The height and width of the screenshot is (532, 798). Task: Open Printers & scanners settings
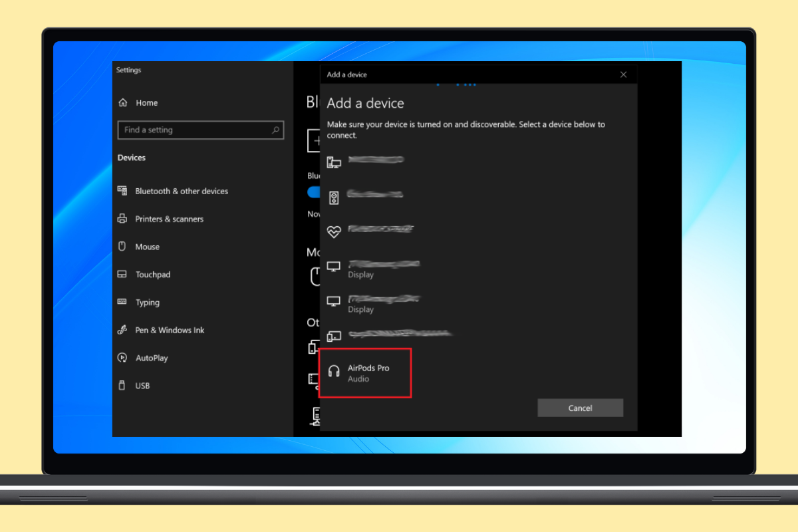tap(161, 219)
